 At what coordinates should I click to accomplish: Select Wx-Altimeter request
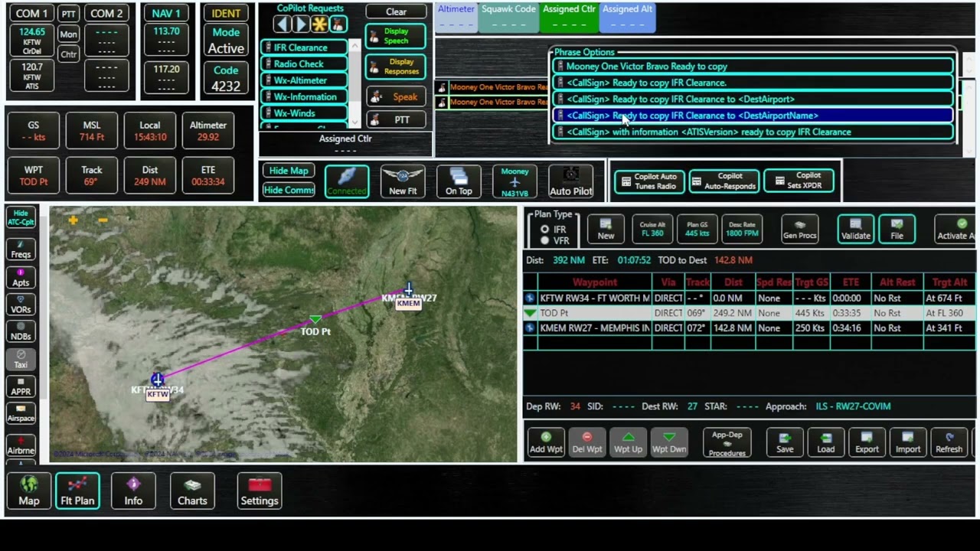click(x=305, y=80)
